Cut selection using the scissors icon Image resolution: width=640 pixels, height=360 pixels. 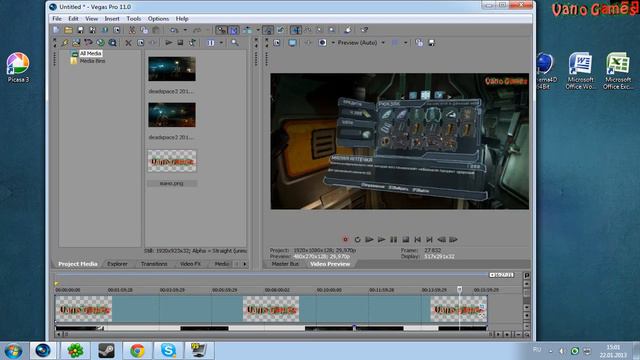click(132, 30)
